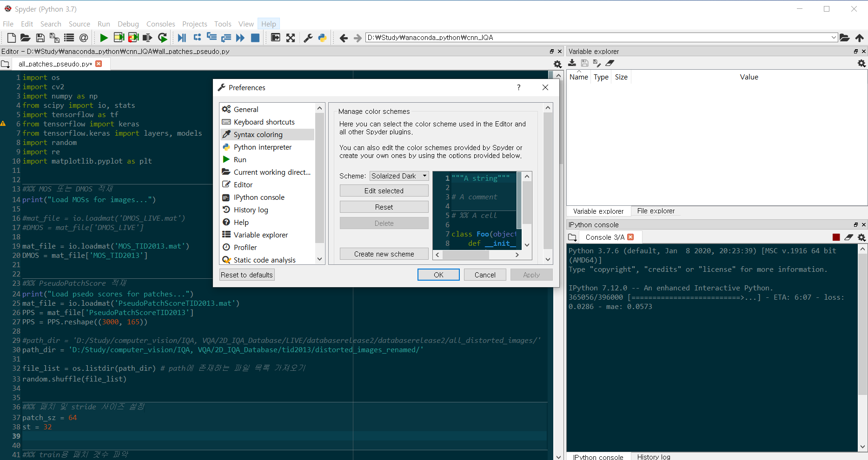Click the Preferences category list scrollbar
Viewport: 868px width, 460px height.
click(x=319, y=184)
